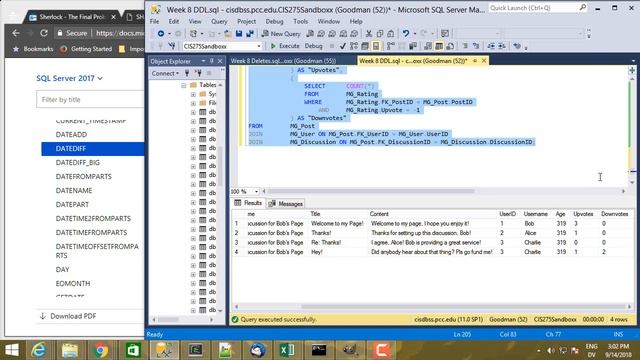Switch to the Messages tab
Image resolution: width=640 pixels, height=360 pixels.
(x=286, y=203)
